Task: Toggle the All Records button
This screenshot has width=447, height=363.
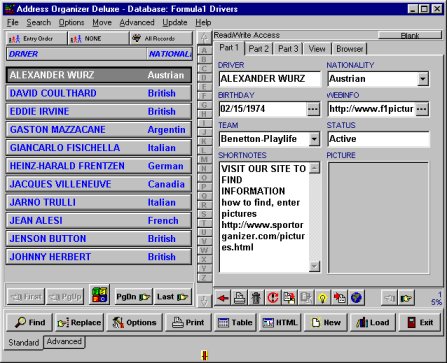Action: (x=161, y=39)
